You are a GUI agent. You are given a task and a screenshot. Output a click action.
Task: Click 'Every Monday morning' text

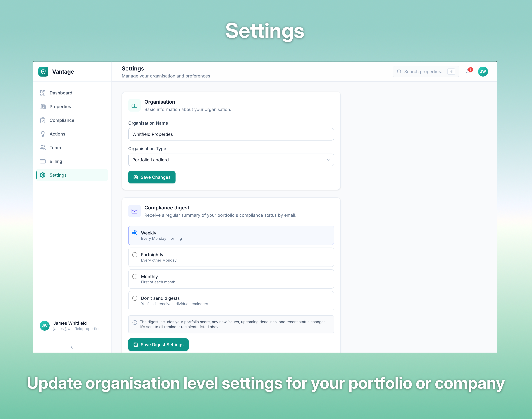(161, 239)
